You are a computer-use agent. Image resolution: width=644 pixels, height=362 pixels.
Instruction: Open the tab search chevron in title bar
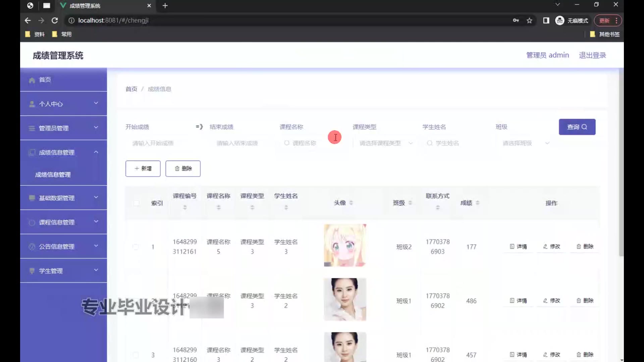tap(557, 4)
